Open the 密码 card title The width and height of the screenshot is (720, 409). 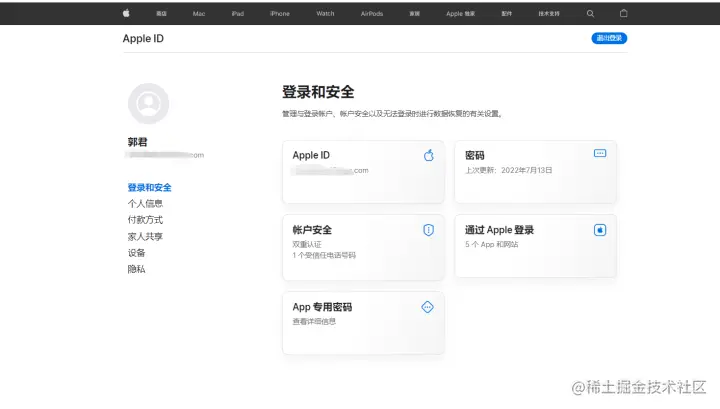(x=474, y=155)
